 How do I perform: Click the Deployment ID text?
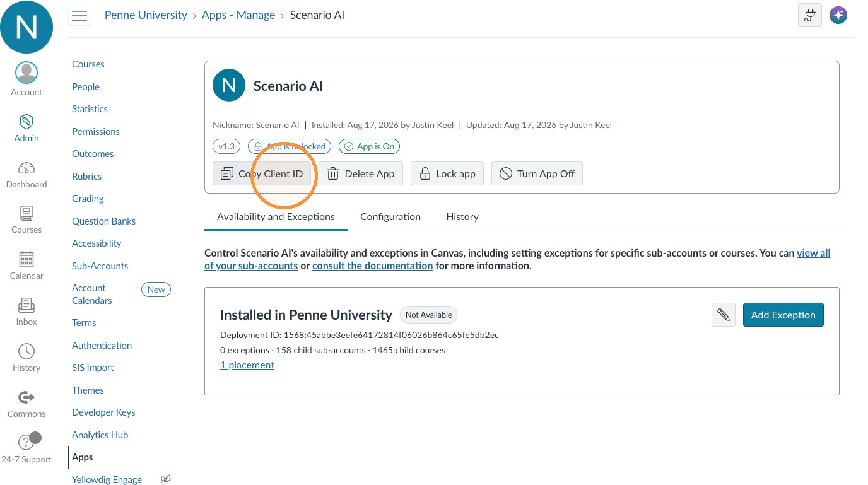tap(360, 335)
